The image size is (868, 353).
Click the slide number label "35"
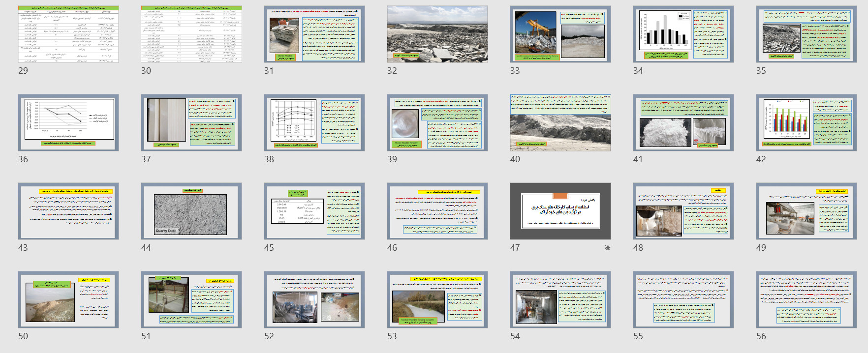(x=761, y=71)
